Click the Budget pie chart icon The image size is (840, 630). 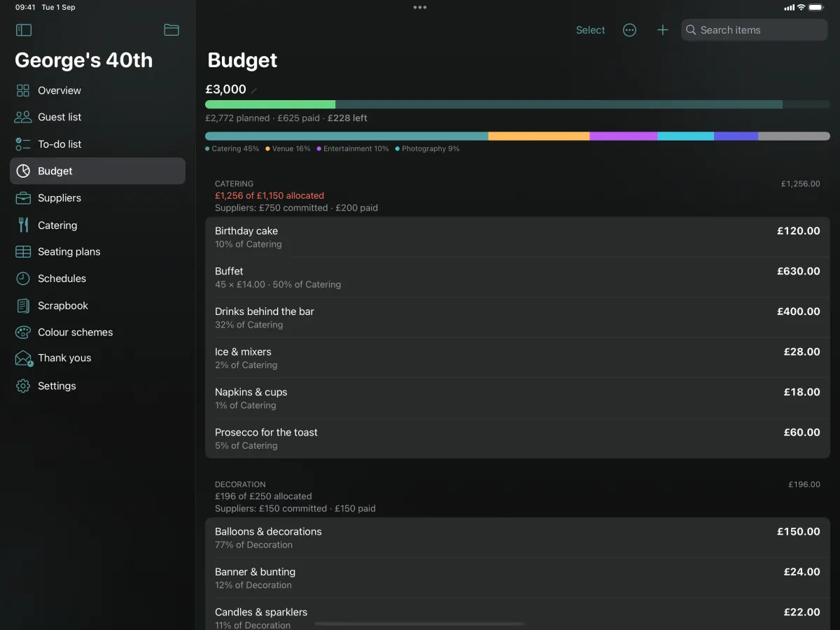click(23, 171)
